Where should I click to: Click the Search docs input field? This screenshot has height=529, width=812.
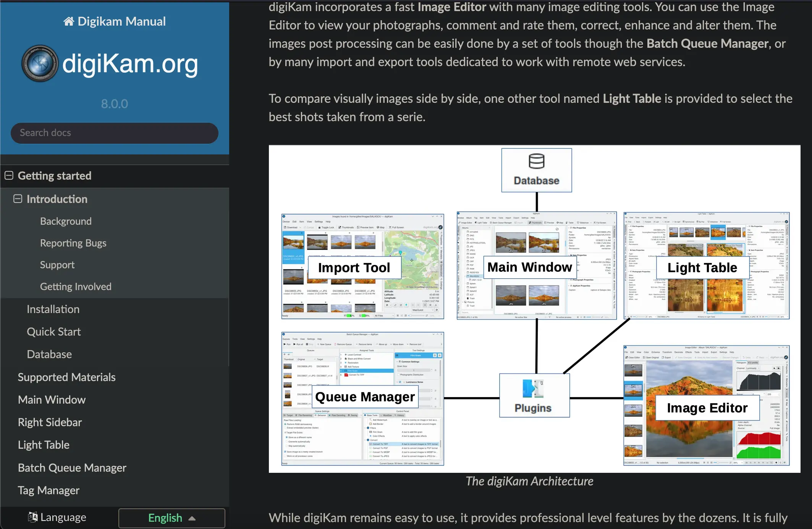114,133
